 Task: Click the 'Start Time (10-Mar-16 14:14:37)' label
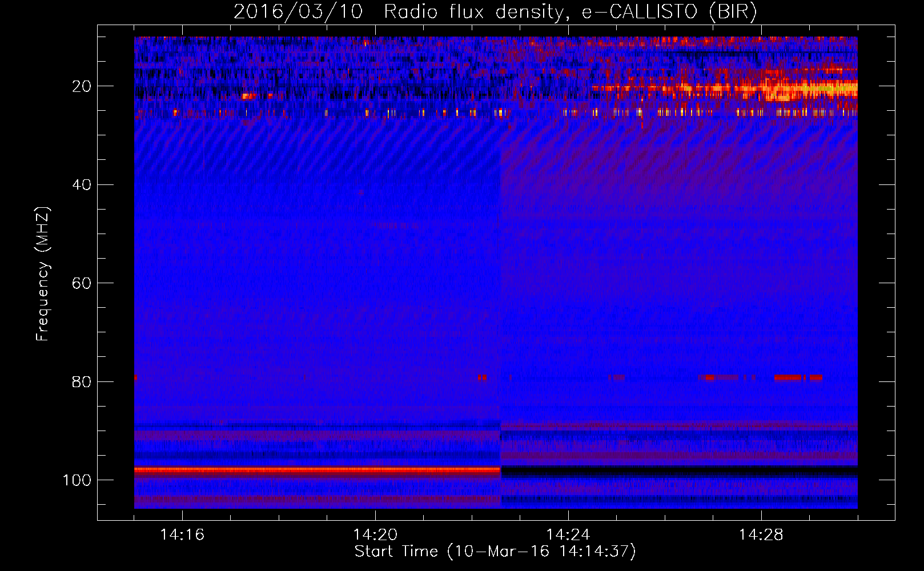coord(495,552)
